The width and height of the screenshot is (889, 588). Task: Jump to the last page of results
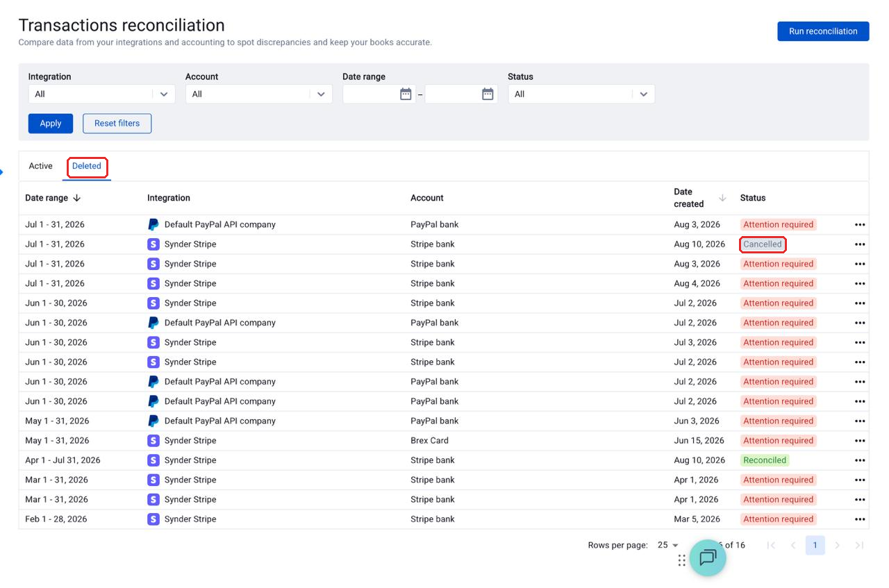click(x=859, y=545)
